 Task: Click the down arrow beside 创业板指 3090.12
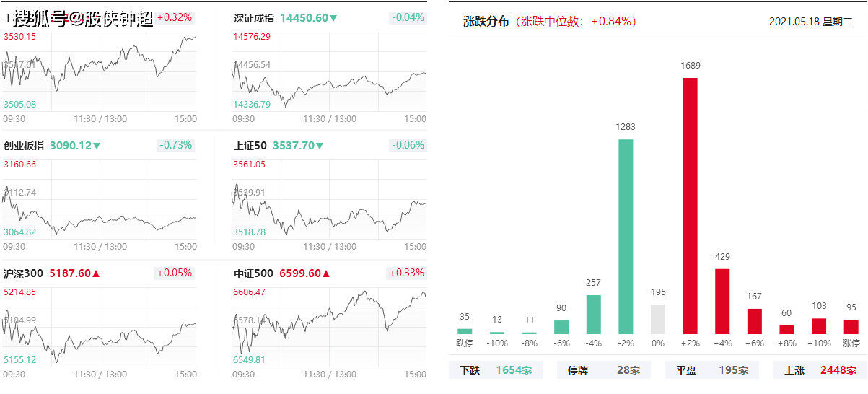[x=97, y=146]
